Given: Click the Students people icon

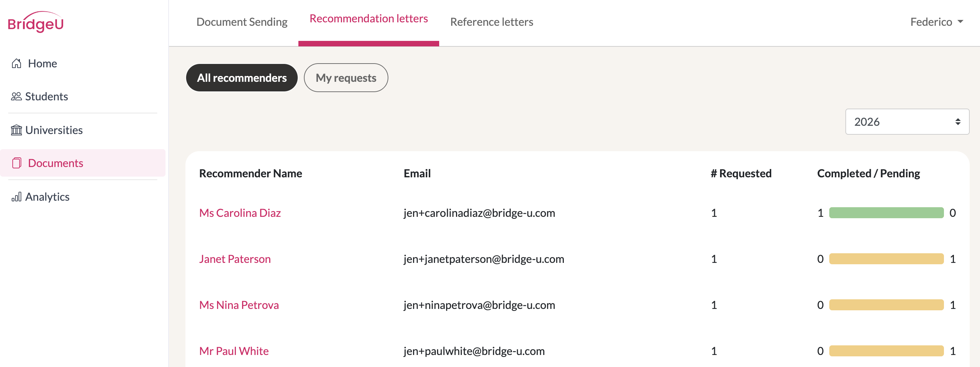Looking at the screenshot, I should click(x=16, y=96).
